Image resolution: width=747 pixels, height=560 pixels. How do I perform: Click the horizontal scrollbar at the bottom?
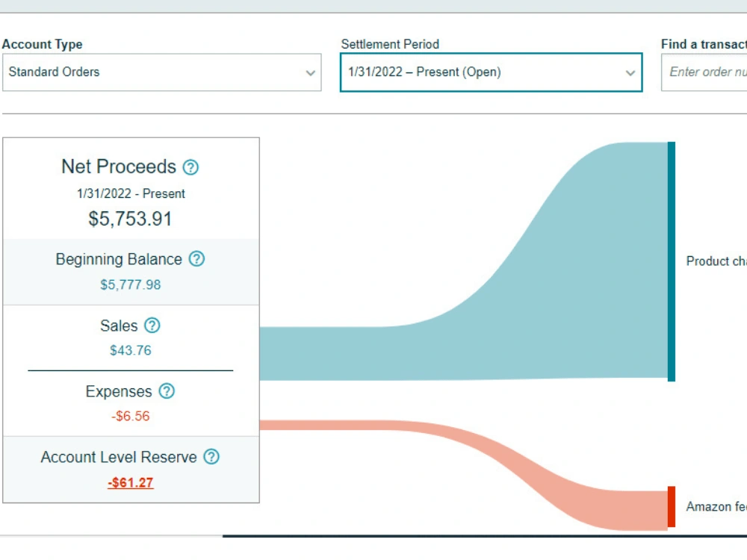point(485,536)
